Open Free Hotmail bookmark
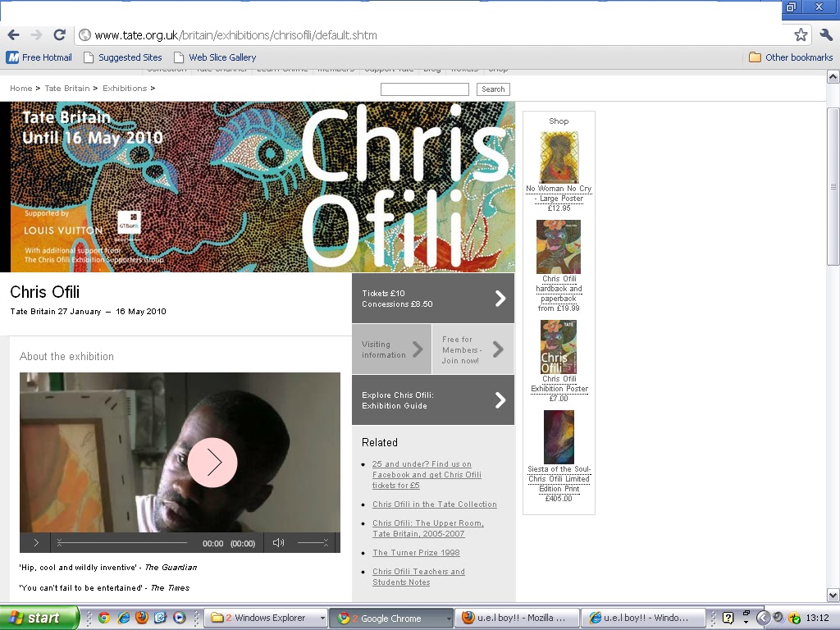The width and height of the screenshot is (840, 630). point(39,57)
